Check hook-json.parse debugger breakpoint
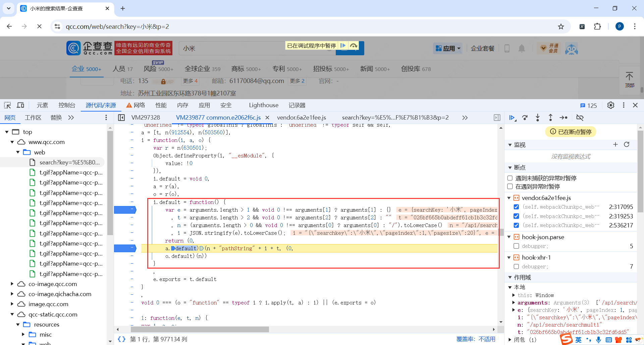644x345 pixels. 516,246
